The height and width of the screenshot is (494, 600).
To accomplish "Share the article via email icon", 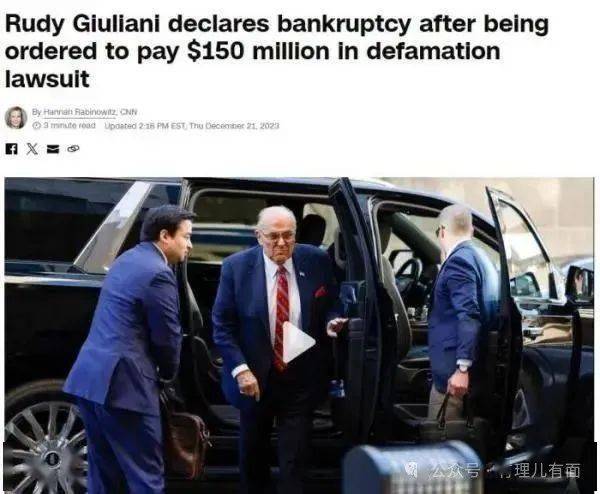I will [x=53, y=149].
